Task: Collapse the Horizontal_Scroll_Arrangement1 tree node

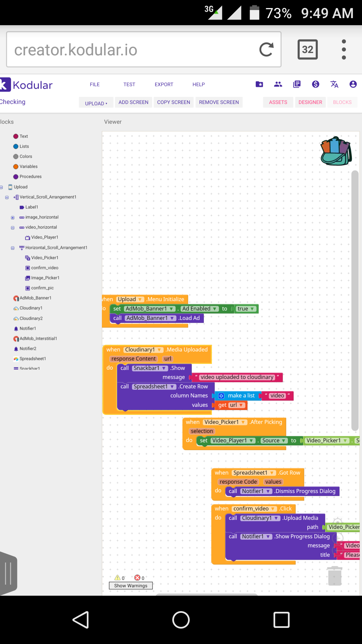Action: [13, 248]
